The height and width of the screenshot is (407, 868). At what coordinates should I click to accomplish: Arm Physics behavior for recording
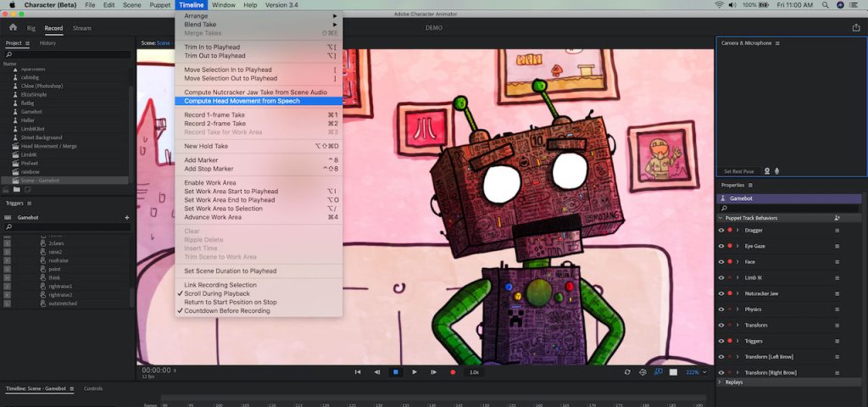(730, 309)
